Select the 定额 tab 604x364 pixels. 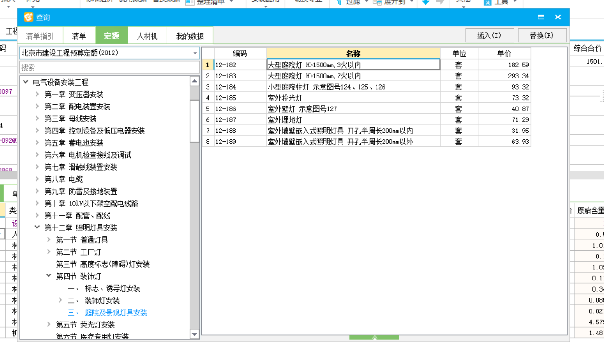111,36
